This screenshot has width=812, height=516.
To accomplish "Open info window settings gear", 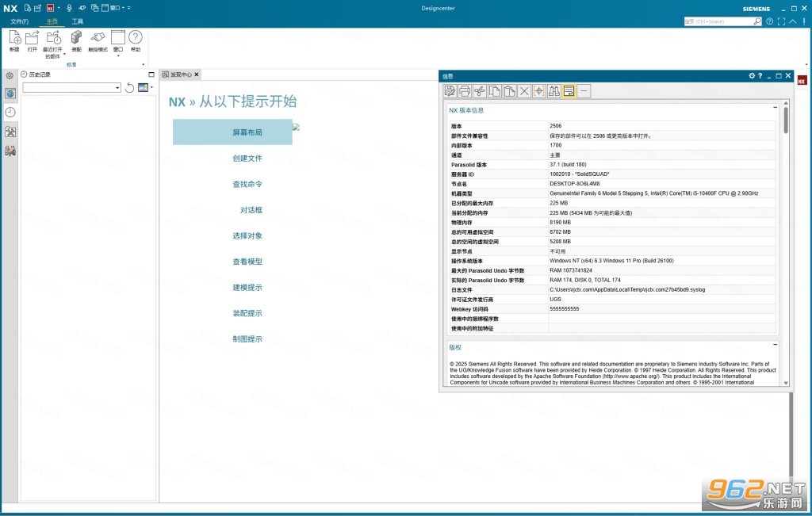I will (752, 75).
